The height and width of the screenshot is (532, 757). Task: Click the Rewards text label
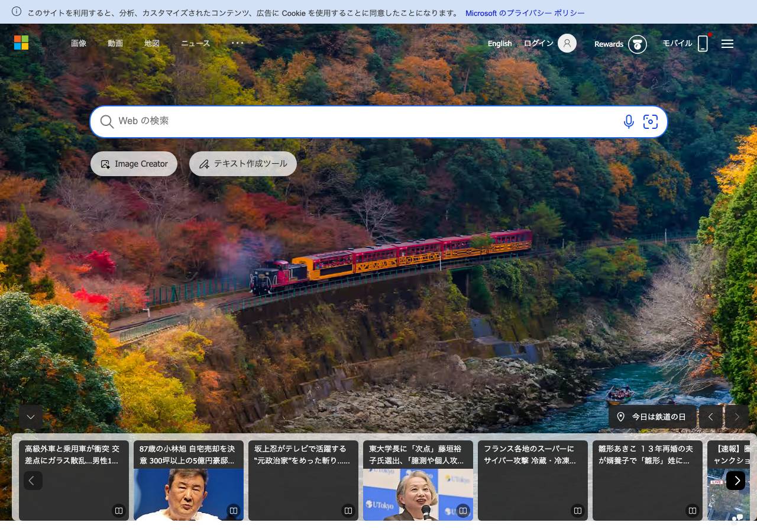(609, 44)
